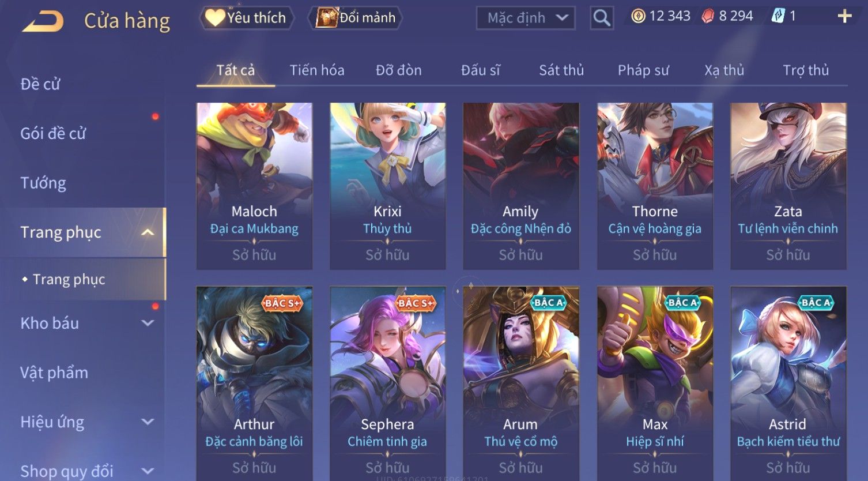Image resolution: width=868 pixels, height=481 pixels.
Task: Open the Mặc định sort dropdown
Action: (526, 18)
